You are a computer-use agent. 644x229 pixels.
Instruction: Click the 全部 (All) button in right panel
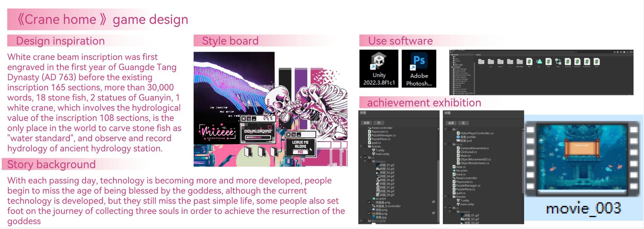tap(451, 123)
